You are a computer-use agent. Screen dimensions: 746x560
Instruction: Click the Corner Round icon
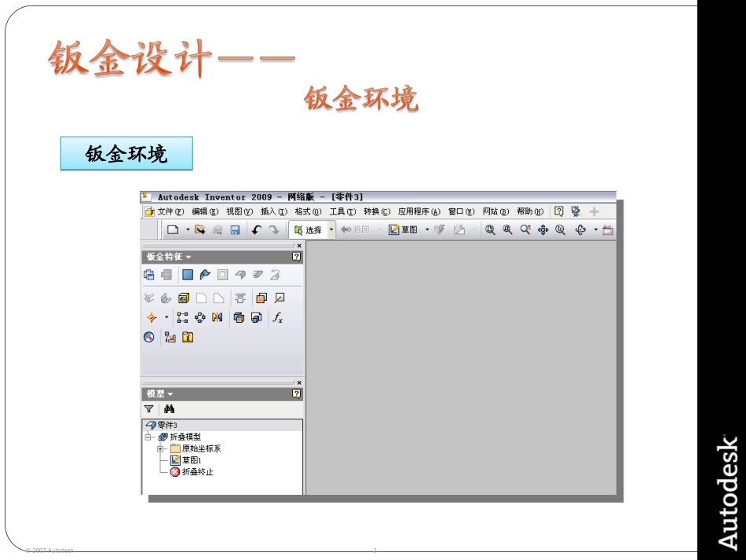[x=201, y=298]
